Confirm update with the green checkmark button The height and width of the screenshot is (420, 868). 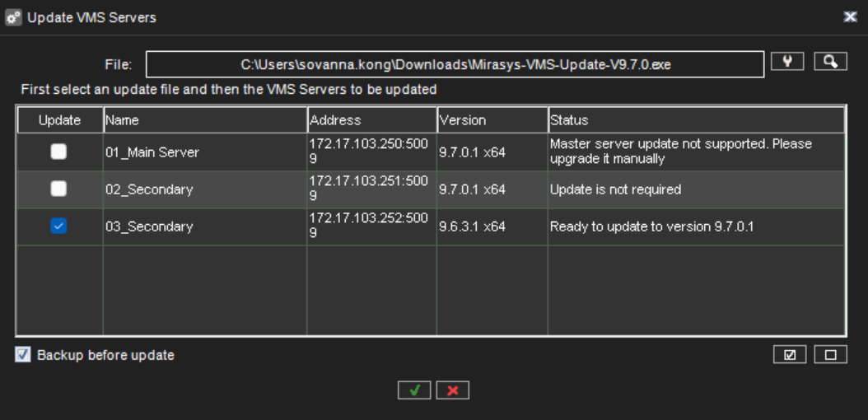click(414, 390)
